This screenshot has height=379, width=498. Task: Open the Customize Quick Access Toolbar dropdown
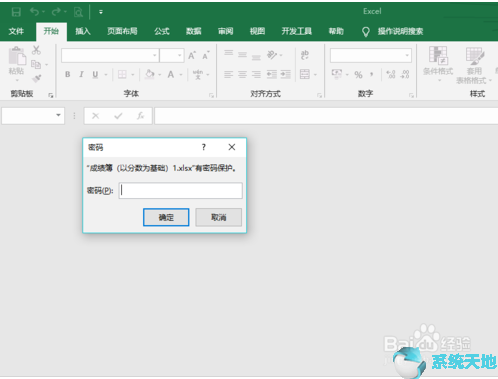click(x=101, y=12)
